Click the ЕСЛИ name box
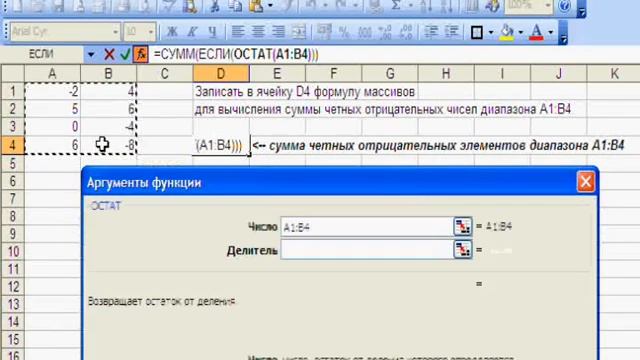 point(42,54)
